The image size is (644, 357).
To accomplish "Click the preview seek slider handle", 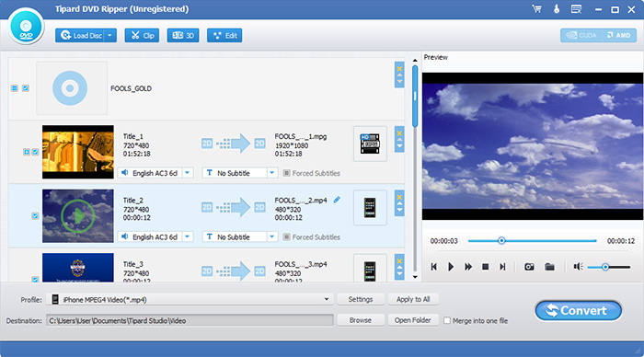I will click(501, 241).
